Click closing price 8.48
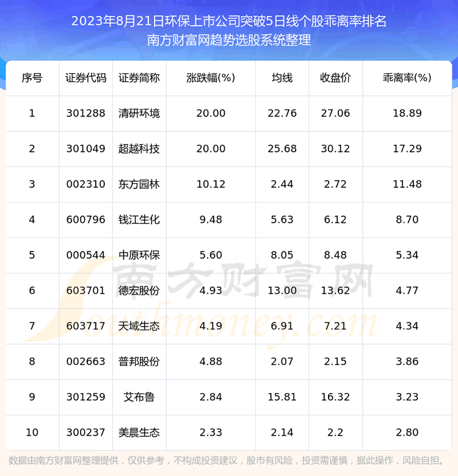458x476 pixels. [x=335, y=255]
